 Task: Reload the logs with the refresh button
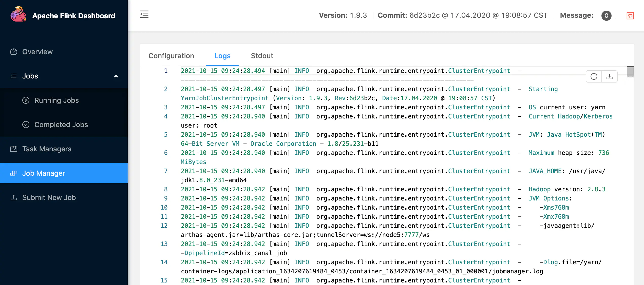click(x=594, y=76)
